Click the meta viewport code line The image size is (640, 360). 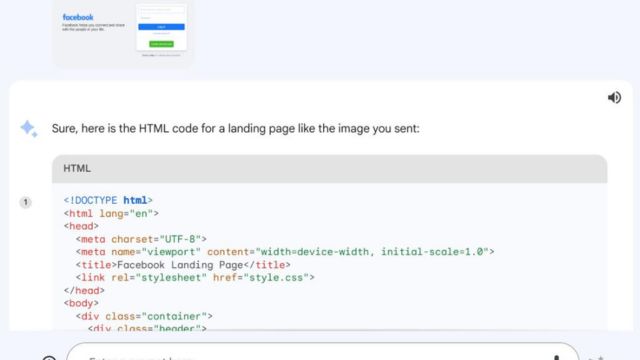click(285, 252)
